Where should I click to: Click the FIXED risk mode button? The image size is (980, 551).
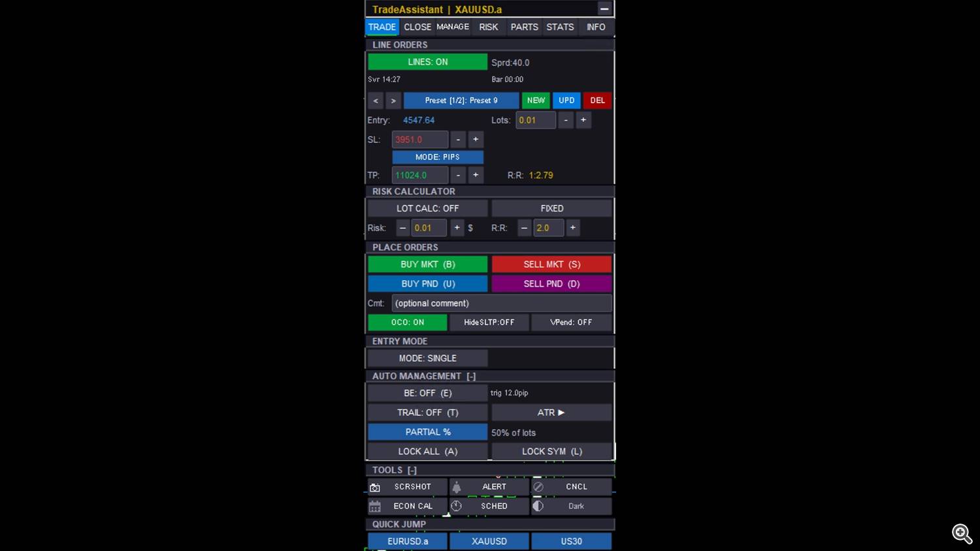[x=551, y=208]
